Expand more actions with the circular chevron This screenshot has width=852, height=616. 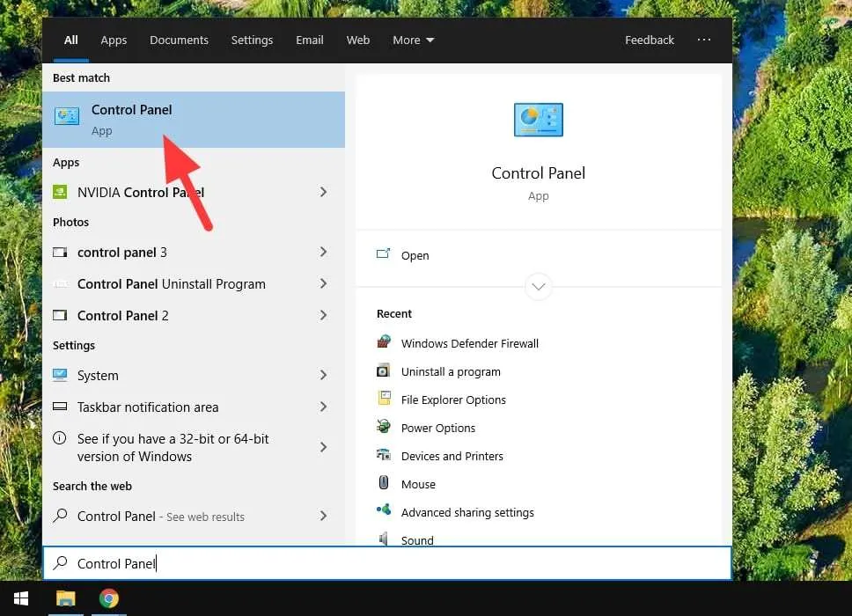tap(539, 286)
